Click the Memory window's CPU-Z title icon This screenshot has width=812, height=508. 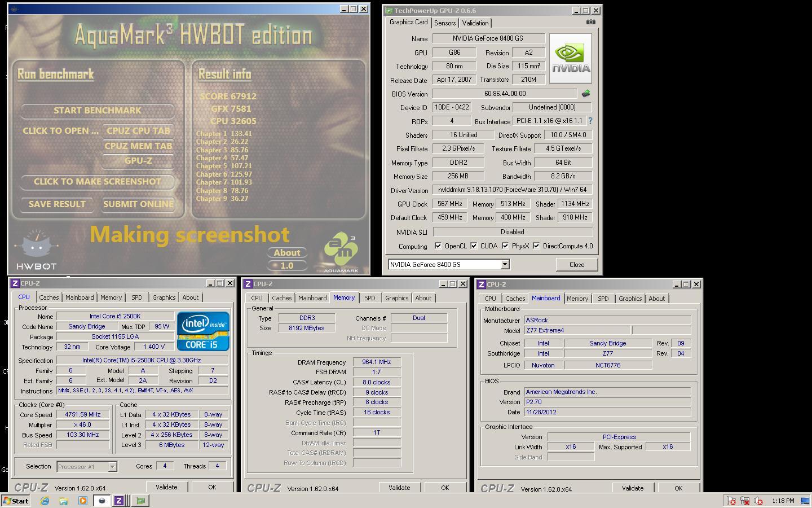coord(248,284)
